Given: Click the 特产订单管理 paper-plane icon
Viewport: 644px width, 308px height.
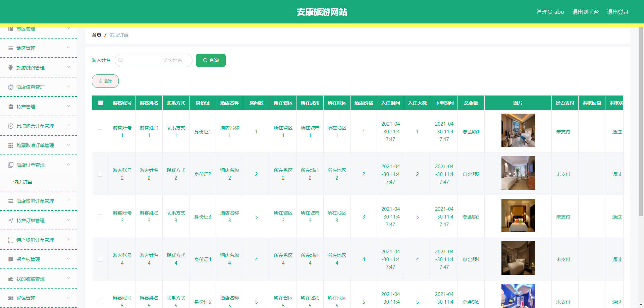Looking at the screenshot, I should [x=11, y=221].
